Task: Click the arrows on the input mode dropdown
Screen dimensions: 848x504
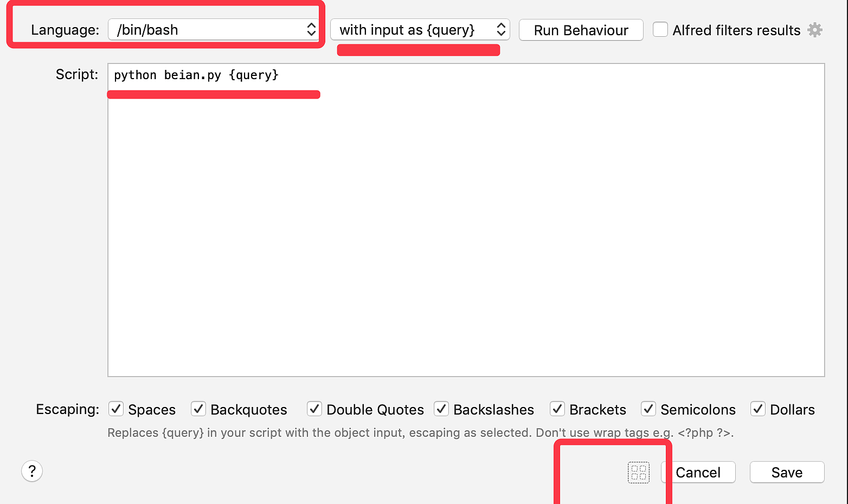Action: pos(501,30)
